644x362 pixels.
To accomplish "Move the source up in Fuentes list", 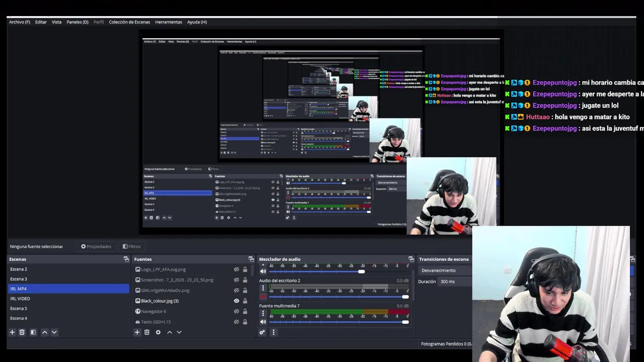I will (x=170, y=332).
